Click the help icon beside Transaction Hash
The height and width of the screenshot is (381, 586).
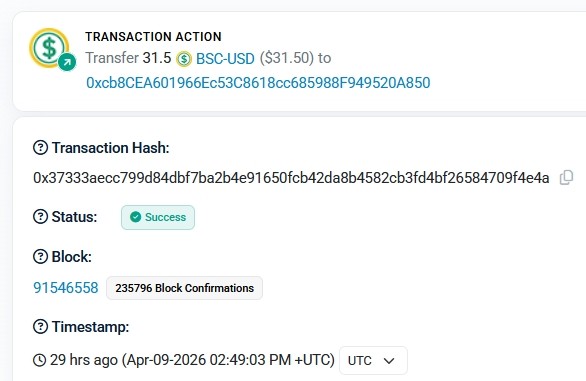tap(40, 148)
